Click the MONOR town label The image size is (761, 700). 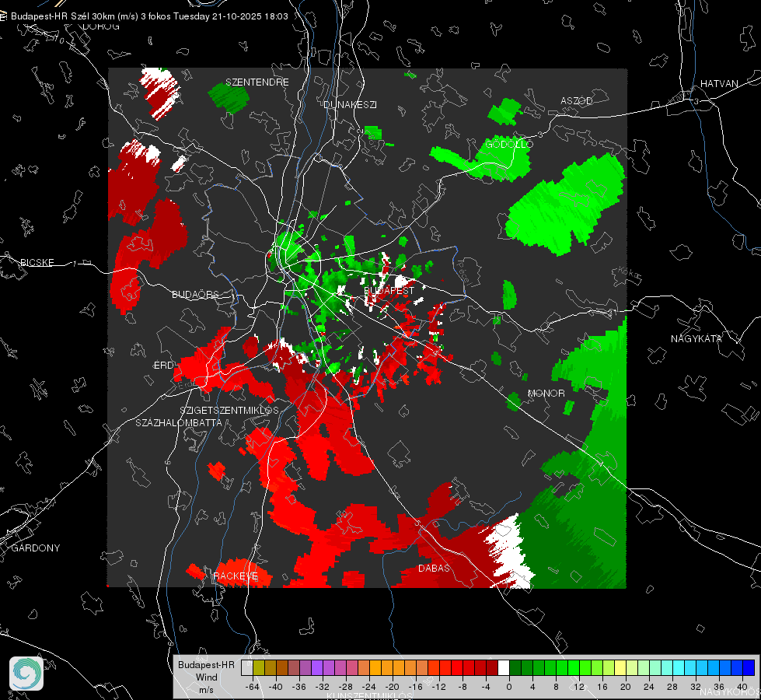pyautogui.click(x=546, y=393)
